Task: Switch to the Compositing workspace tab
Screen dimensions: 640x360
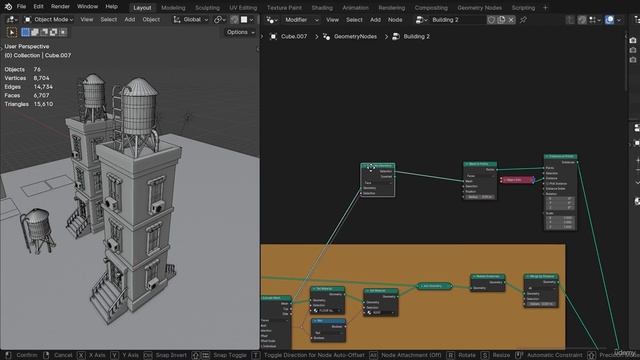Action: point(431,8)
